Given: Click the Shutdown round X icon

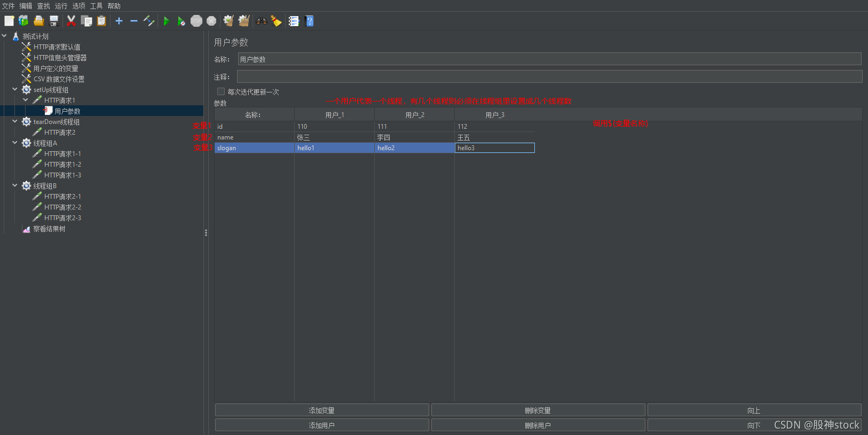Looking at the screenshot, I should click(x=211, y=21).
